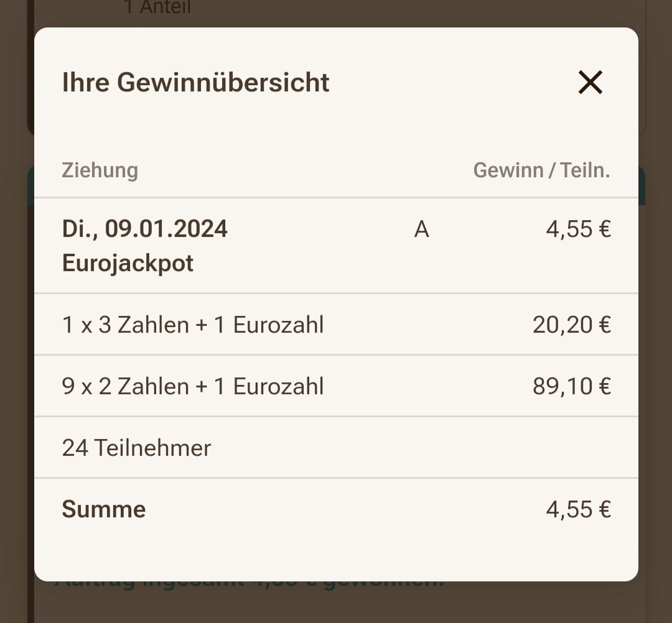Select the dialog title Ihre Gewinnübersicht

pyautogui.click(x=195, y=82)
